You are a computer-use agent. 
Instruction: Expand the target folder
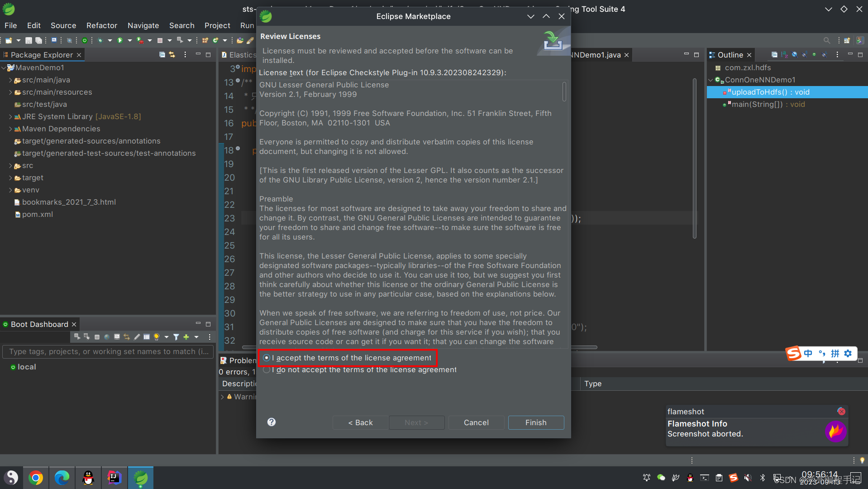[x=10, y=177]
